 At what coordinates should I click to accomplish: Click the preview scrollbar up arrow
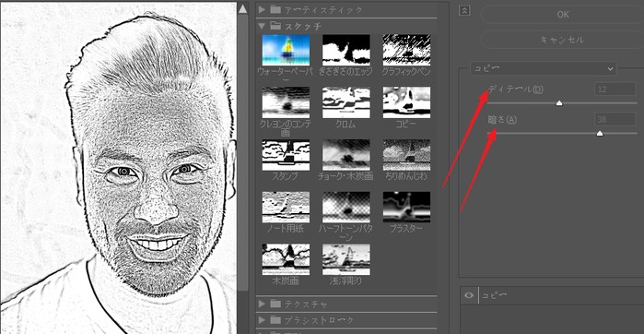(x=242, y=8)
